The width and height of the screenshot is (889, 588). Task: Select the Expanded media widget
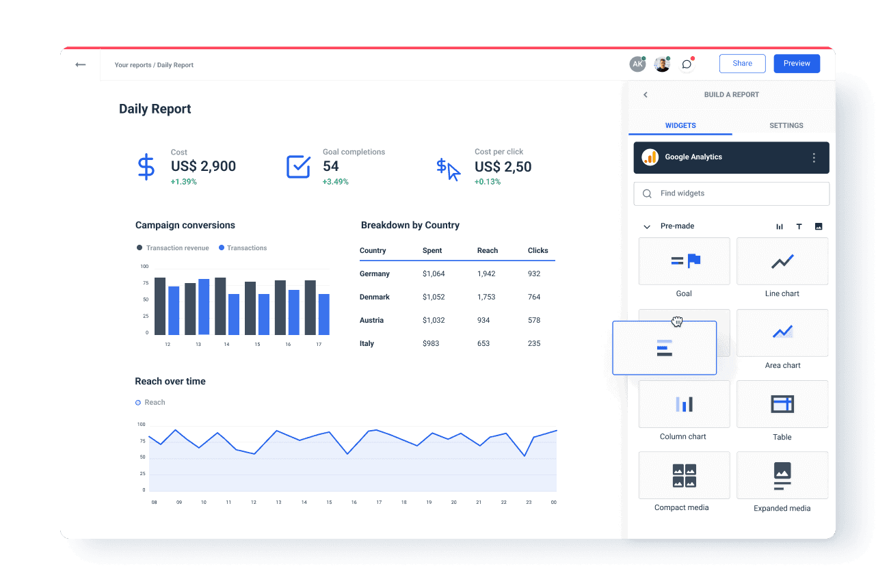(x=782, y=475)
